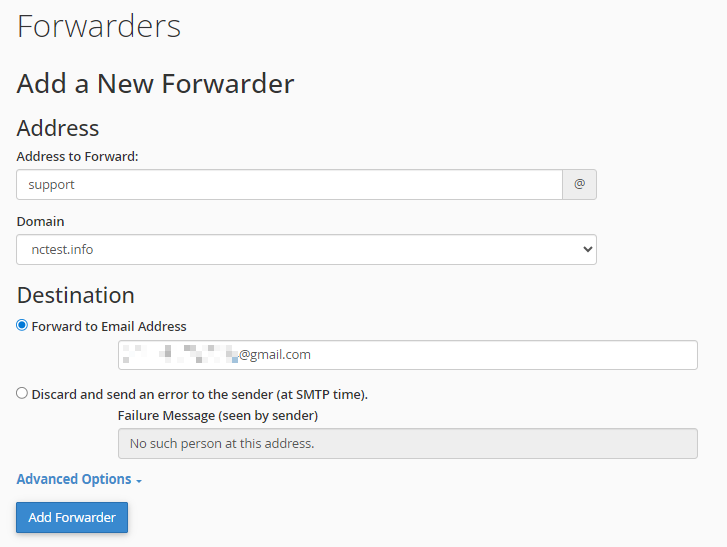
Task: Select the Forward to Email Address radio button
Action: click(22, 325)
